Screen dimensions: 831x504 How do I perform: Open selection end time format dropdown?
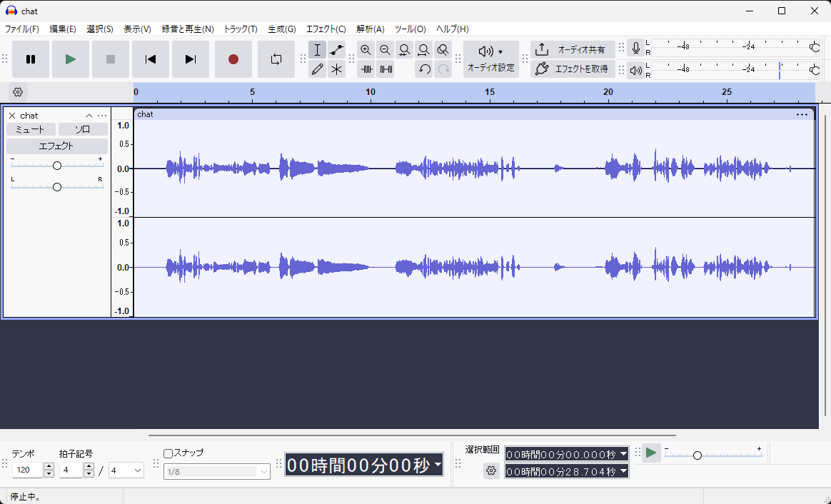tap(623, 471)
